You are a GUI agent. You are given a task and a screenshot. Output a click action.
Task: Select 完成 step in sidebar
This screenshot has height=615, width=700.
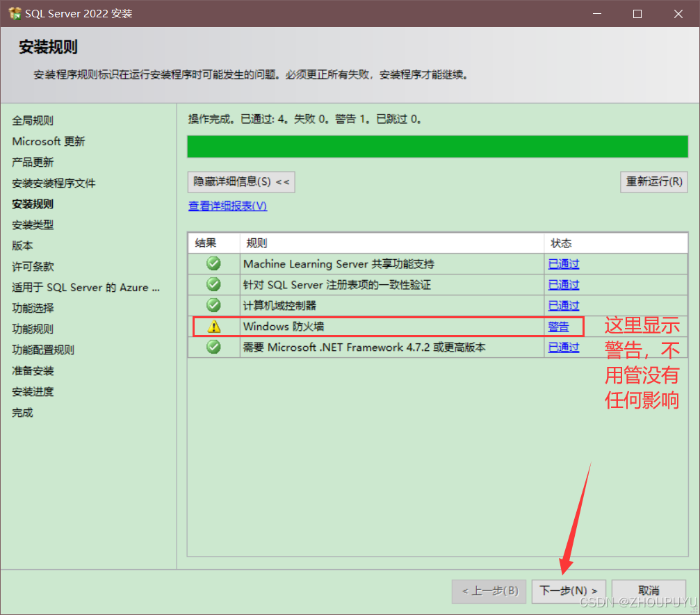coord(22,412)
